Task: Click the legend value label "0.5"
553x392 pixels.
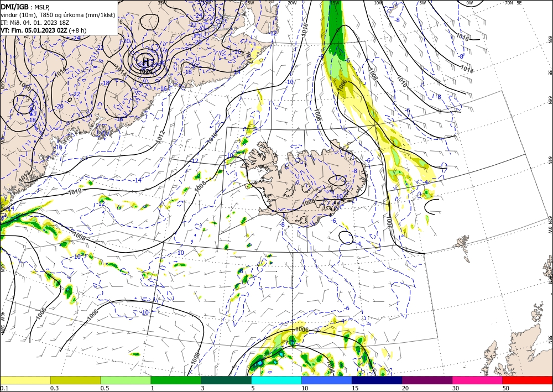Action: (105, 388)
